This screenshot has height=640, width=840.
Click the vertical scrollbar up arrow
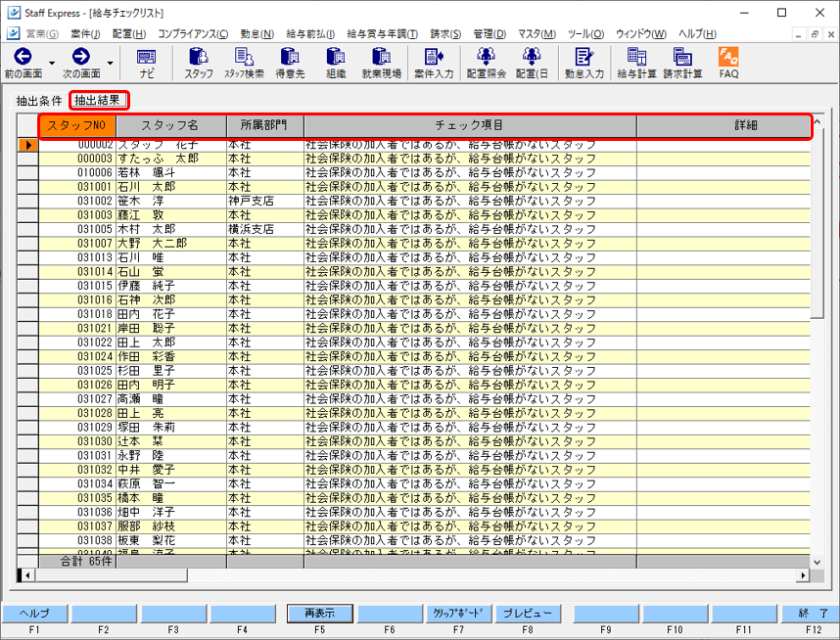817,121
